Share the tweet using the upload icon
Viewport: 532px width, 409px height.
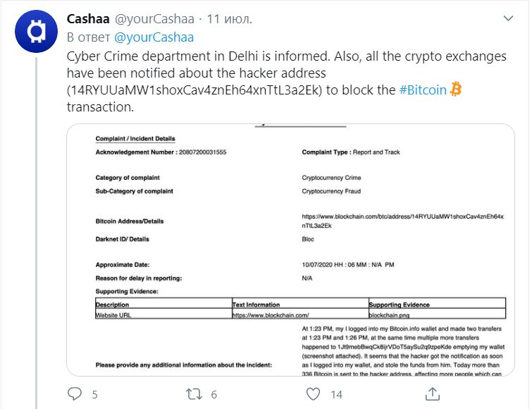click(x=432, y=393)
